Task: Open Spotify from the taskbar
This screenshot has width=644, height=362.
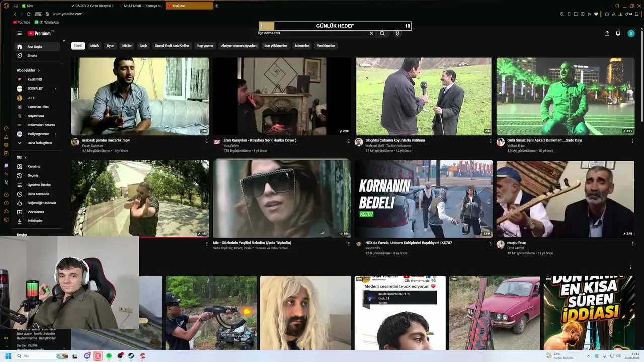Action: (x=109, y=356)
